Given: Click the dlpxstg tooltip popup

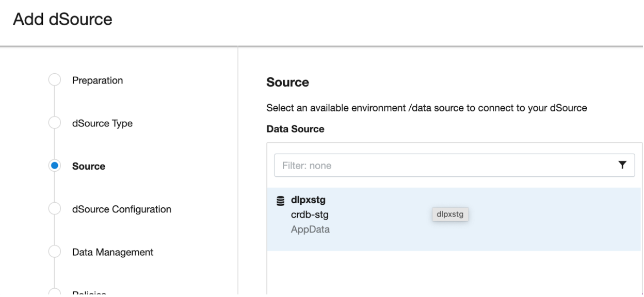Looking at the screenshot, I should (450, 214).
